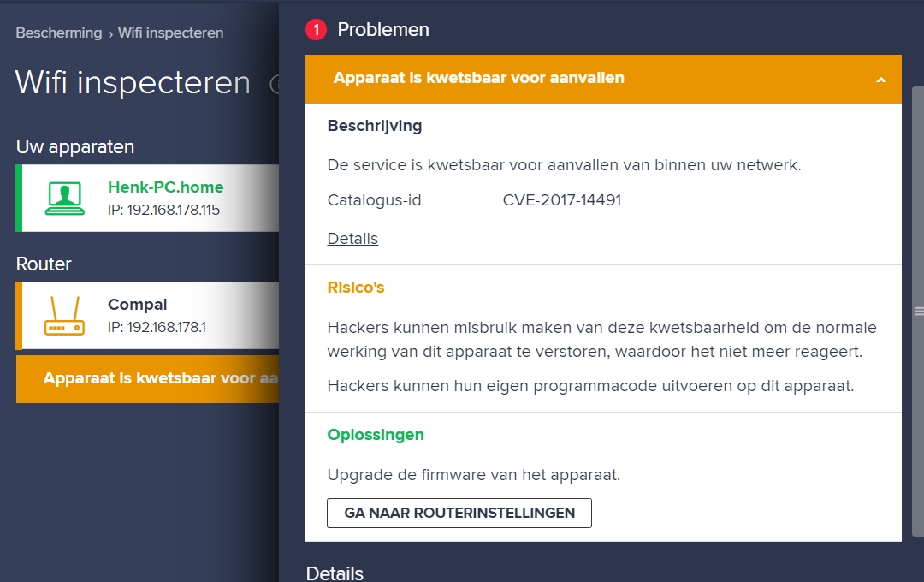Click the Risico's section heading
The height and width of the screenshot is (582, 924).
(355, 288)
